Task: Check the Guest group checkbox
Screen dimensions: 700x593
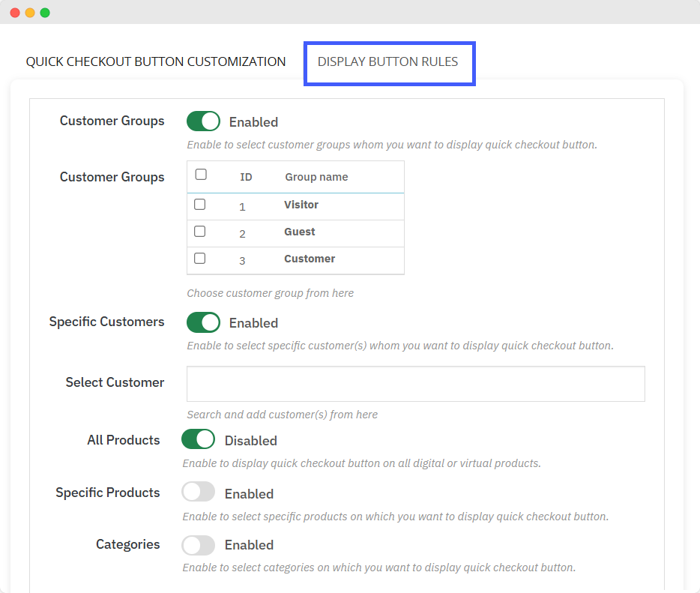Action: (x=200, y=232)
